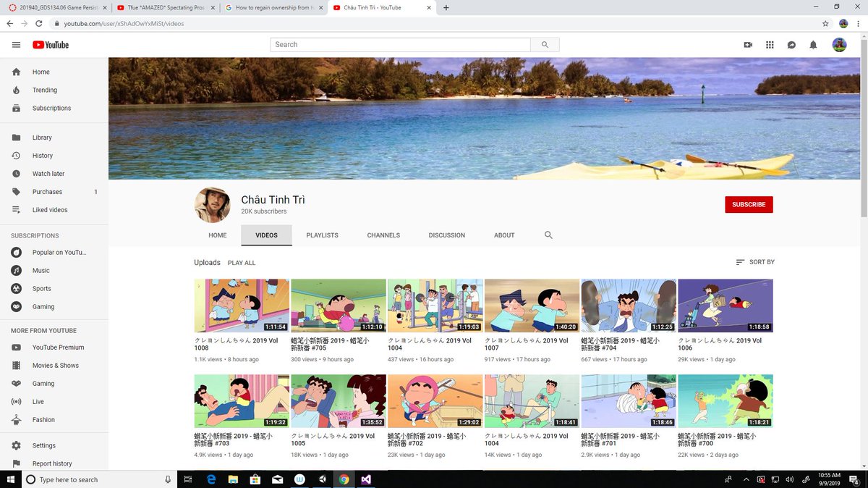Click the taskbar clock showing 10:55 AM

point(830,479)
